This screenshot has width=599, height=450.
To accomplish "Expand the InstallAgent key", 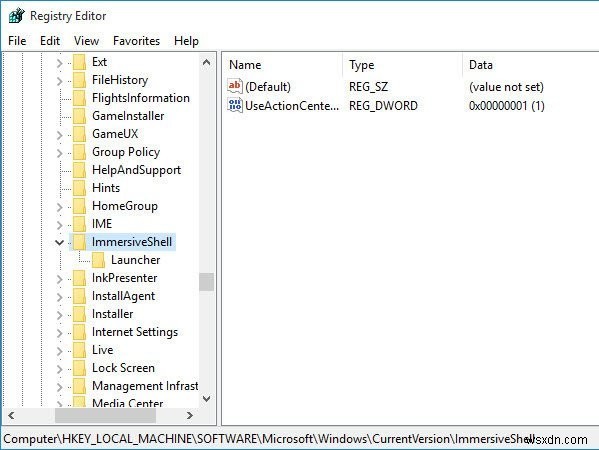I will point(59,296).
